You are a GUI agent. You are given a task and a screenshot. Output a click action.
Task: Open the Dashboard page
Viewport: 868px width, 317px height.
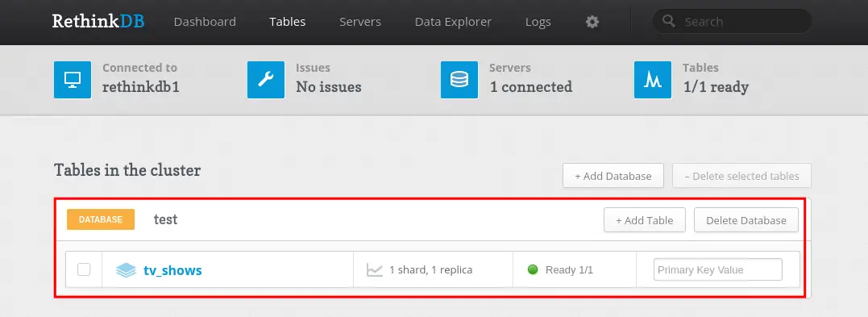(x=205, y=22)
